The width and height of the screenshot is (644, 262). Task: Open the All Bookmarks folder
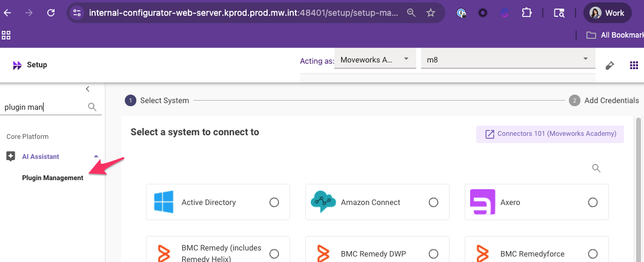point(615,35)
